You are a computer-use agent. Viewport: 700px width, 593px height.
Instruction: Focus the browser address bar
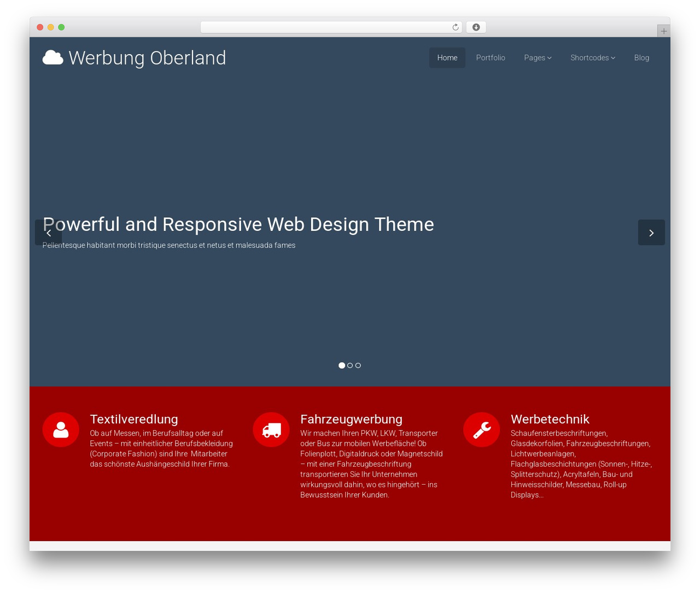pos(331,27)
